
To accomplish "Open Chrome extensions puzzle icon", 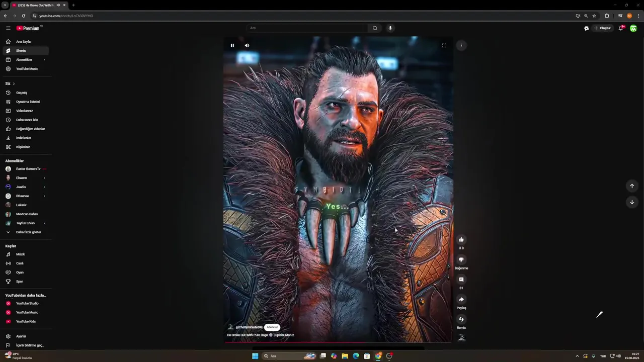I will pyautogui.click(x=607, y=16).
